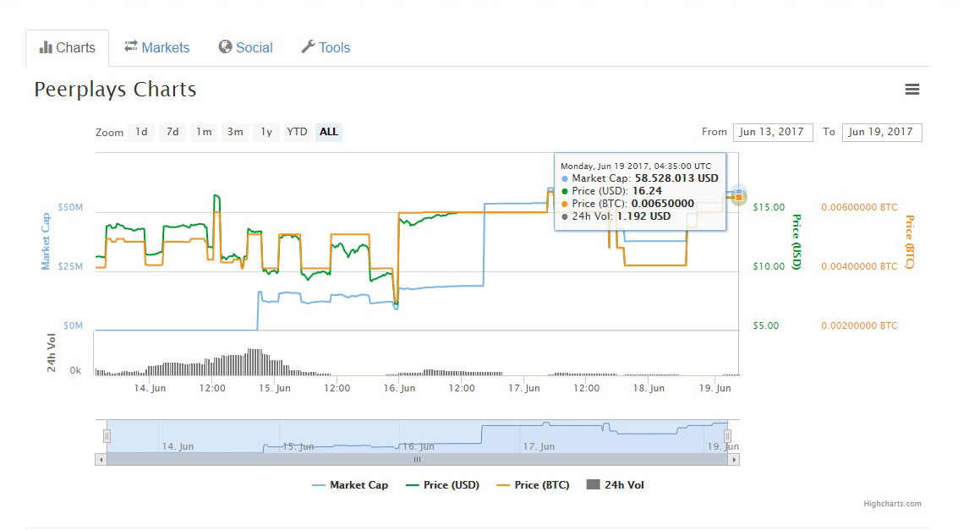Click the $50M Market Cap axis label

click(70, 207)
